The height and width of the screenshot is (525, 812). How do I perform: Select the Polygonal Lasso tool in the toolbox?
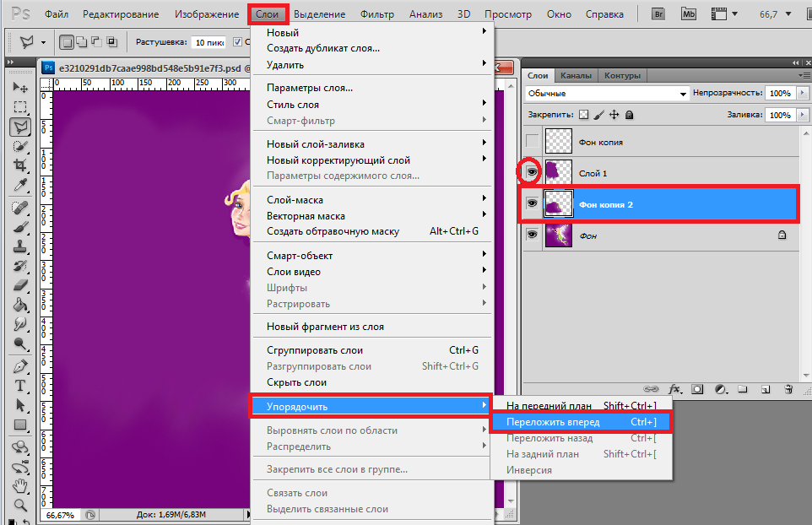point(20,127)
